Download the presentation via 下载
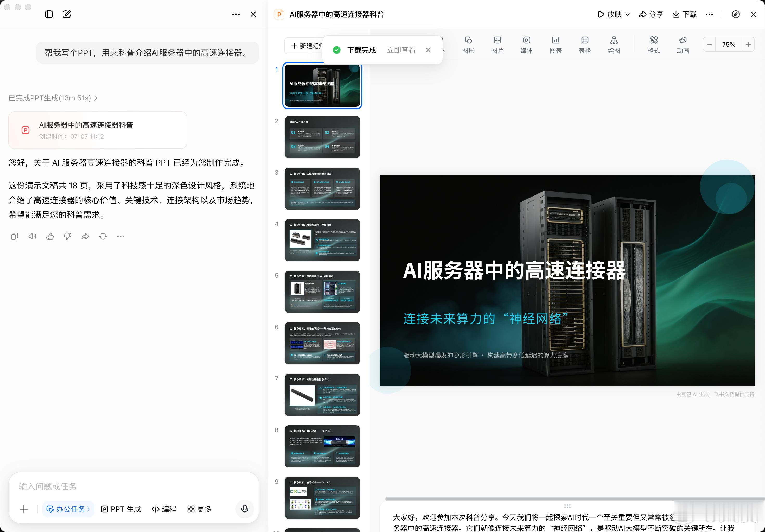 coord(684,14)
